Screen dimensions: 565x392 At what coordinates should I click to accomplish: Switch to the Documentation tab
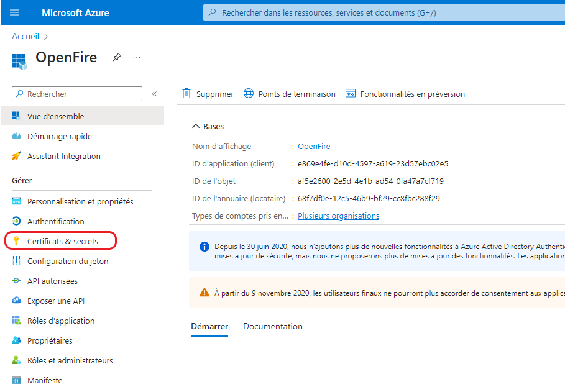[273, 326]
